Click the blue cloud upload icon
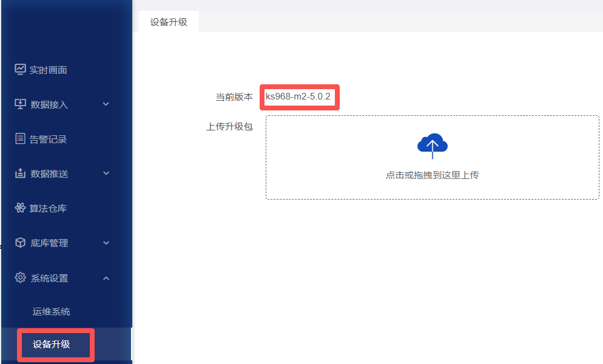Viewport: 603px width, 364px height. [432, 146]
